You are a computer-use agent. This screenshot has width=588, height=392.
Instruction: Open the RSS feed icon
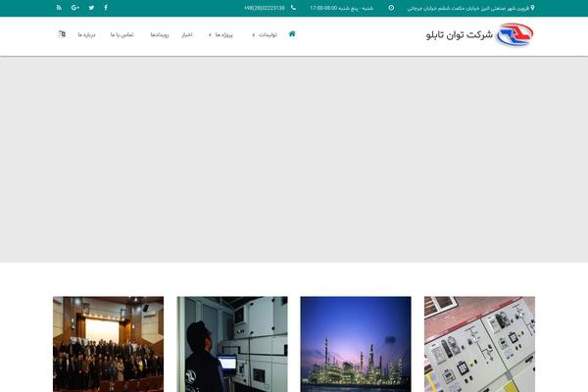tap(59, 8)
